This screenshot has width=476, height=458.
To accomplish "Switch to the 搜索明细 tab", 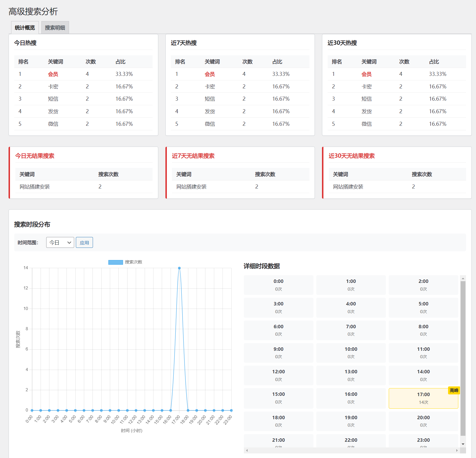I will [55, 28].
